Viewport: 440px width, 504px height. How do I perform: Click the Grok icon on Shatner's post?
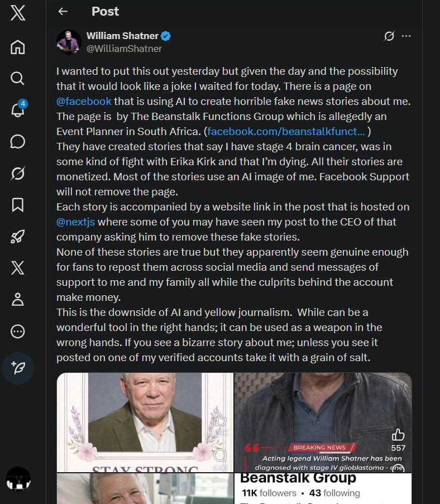point(389,36)
